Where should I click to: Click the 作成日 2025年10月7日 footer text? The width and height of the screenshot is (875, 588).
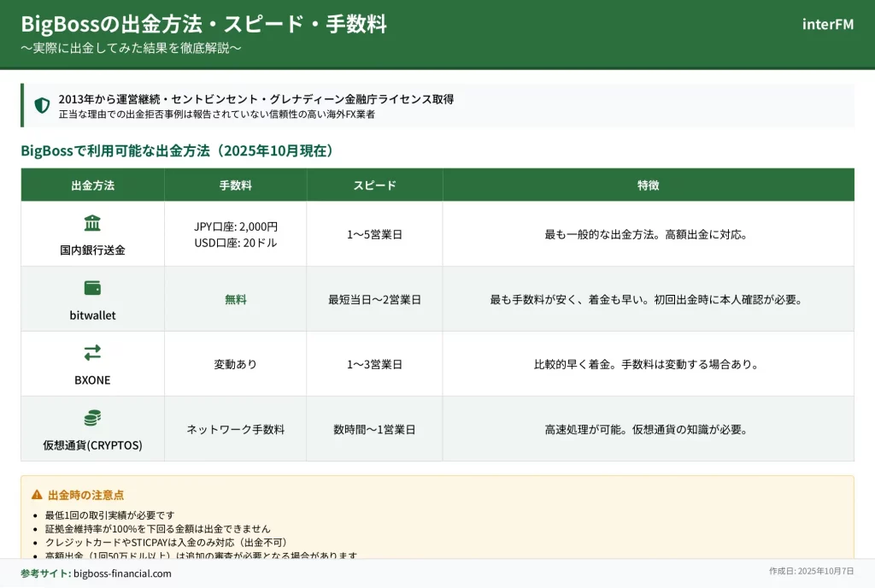click(811, 571)
